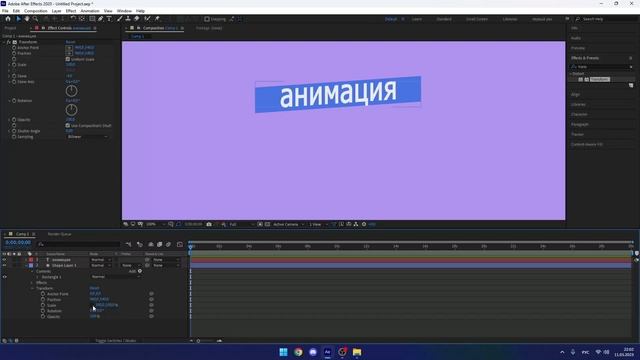This screenshot has height=360, width=640.
Task: Collapse the Transform effect in Effect Controls
Action: point(4,42)
